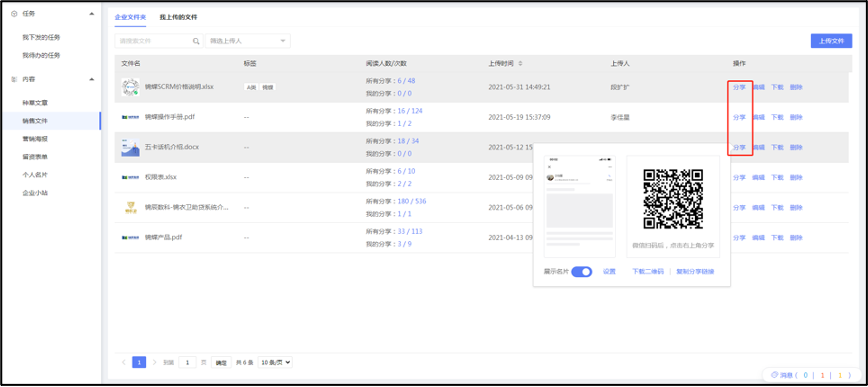
Task: Open 种草文章 in sidebar
Action: click(35, 103)
